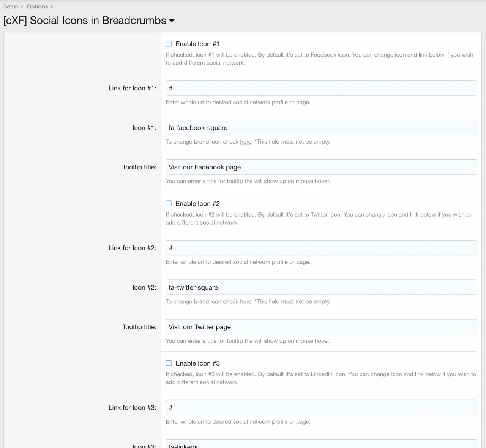Click the 'Link for Icon #1:' field label
This screenshot has width=486, height=448.
pos(132,88)
